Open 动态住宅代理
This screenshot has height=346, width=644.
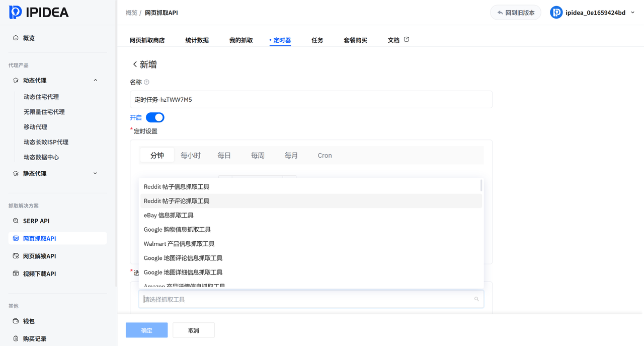click(41, 97)
